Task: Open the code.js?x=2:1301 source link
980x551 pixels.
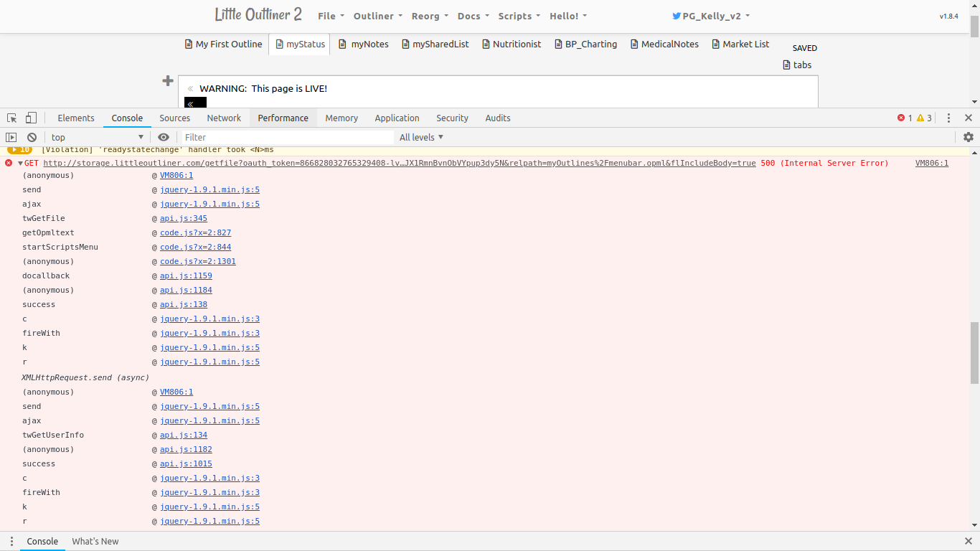Action: pyautogui.click(x=198, y=261)
